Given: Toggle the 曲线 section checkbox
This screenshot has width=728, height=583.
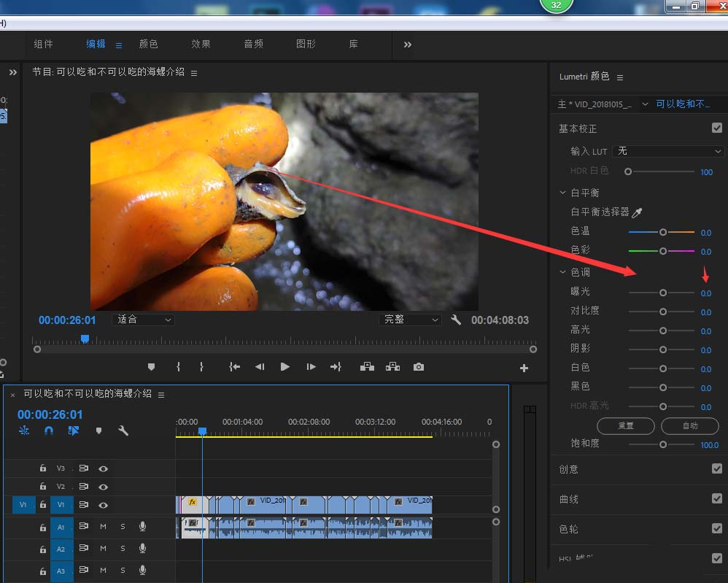Looking at the screenshot, I should (x=716, y=498).
